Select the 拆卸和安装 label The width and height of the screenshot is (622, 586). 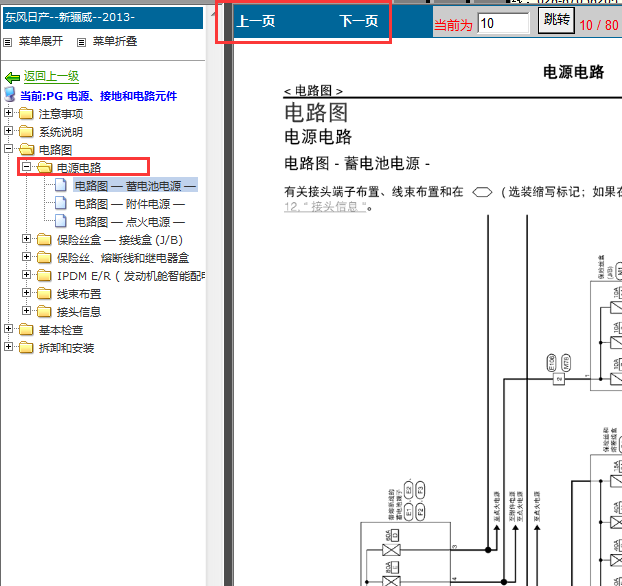66,348
